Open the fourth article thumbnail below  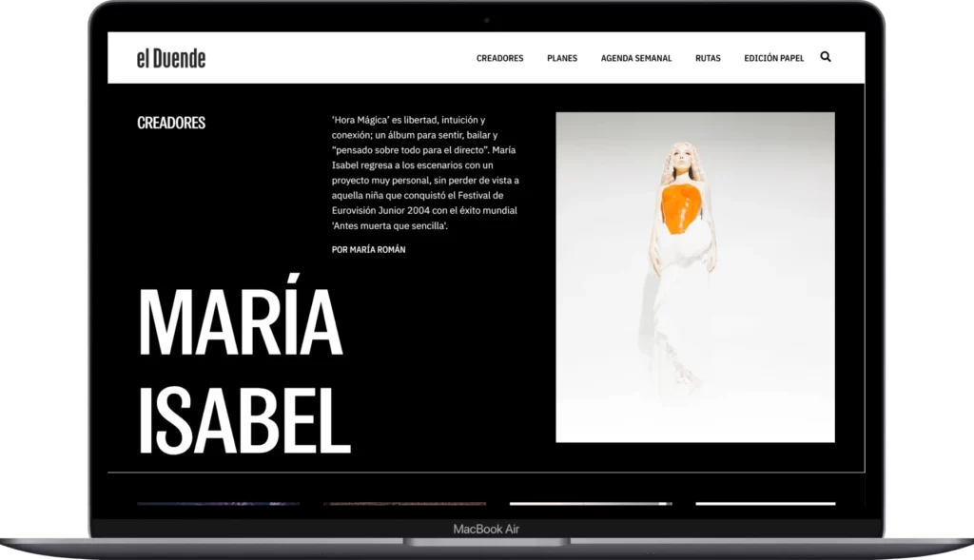tap(765, 504)
